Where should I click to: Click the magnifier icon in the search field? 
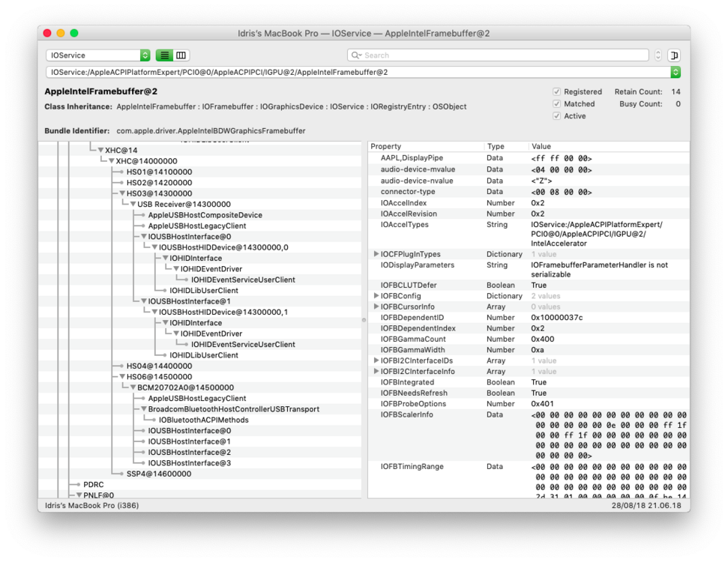point(357,55)
